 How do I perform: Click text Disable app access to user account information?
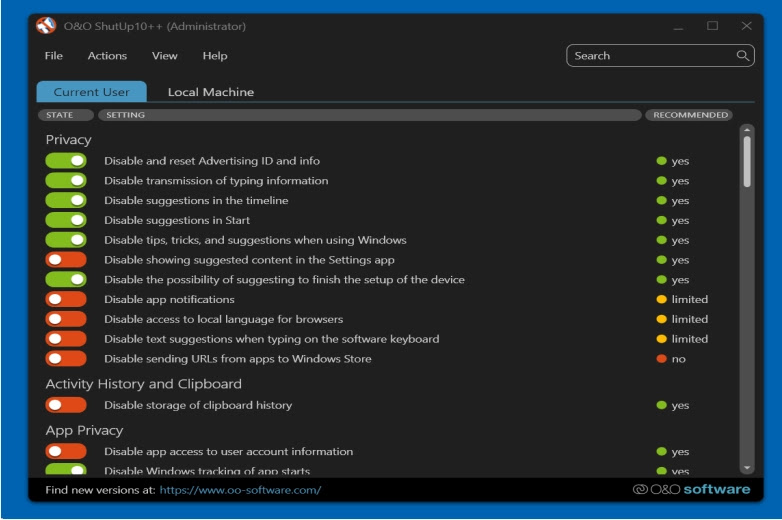click(228, 451)
